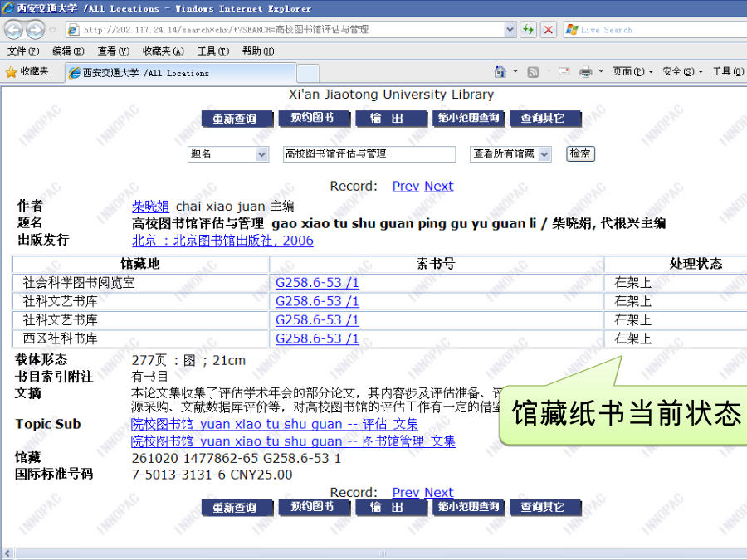Select the 西安交通大学 /All Locations tab

[x=181, y=73]
